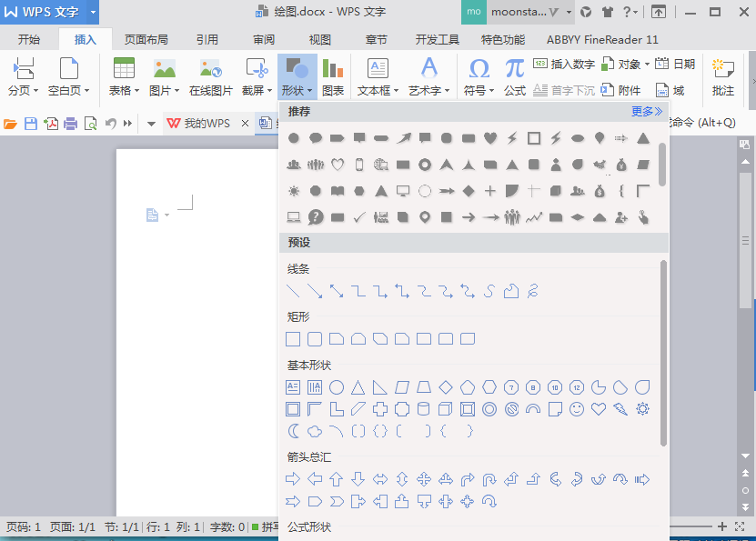Click the shapes panel vertical scrollbar
Image resolution: width=756 pixels, height=541 pixels.
click(x=663, y=353)
